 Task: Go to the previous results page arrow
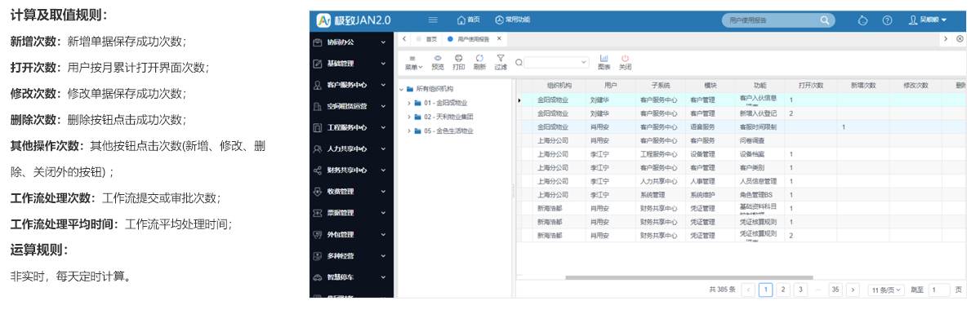pos(747,290)
